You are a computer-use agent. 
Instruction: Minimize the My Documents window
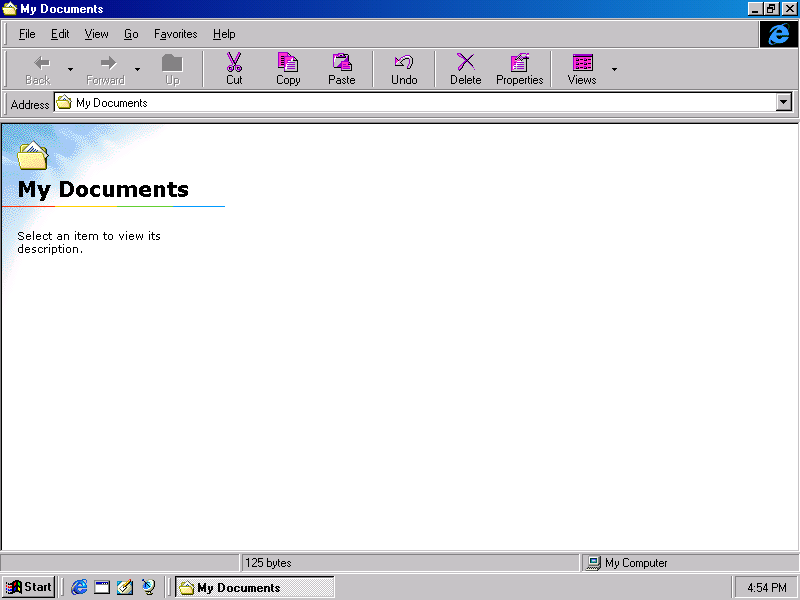[x=755, y=9]
